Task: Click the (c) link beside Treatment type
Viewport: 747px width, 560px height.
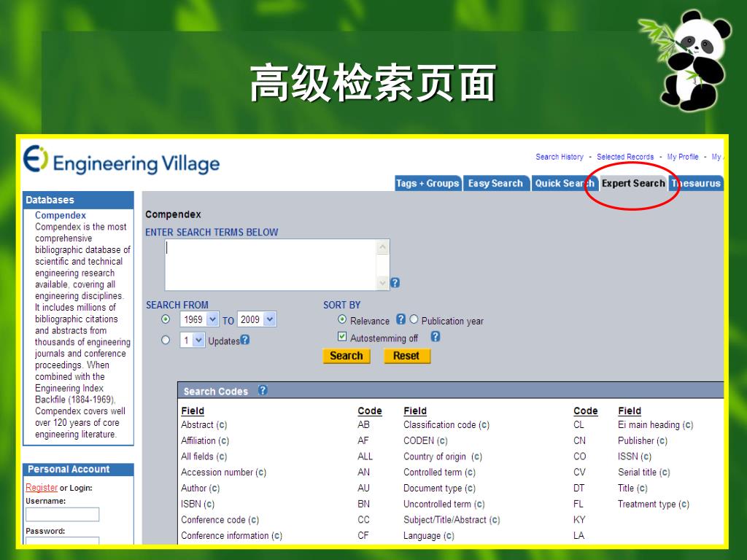Action: click(684, 504)
